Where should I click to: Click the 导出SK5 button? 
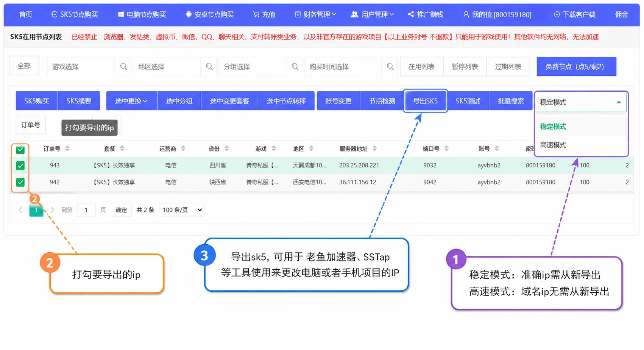pos(425,101)
